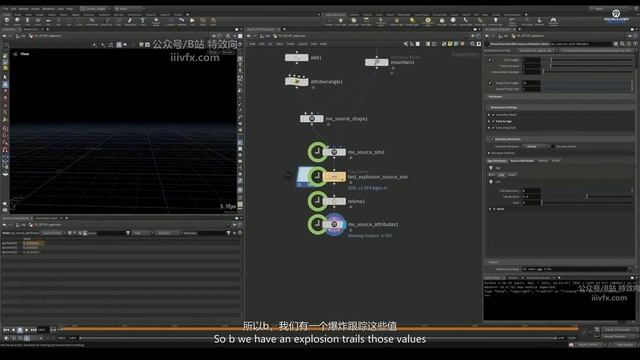The width and height of the screenshot is (640, 360).
Task: Expand Visualizer Settings section arrow
Action: point(489,153)
